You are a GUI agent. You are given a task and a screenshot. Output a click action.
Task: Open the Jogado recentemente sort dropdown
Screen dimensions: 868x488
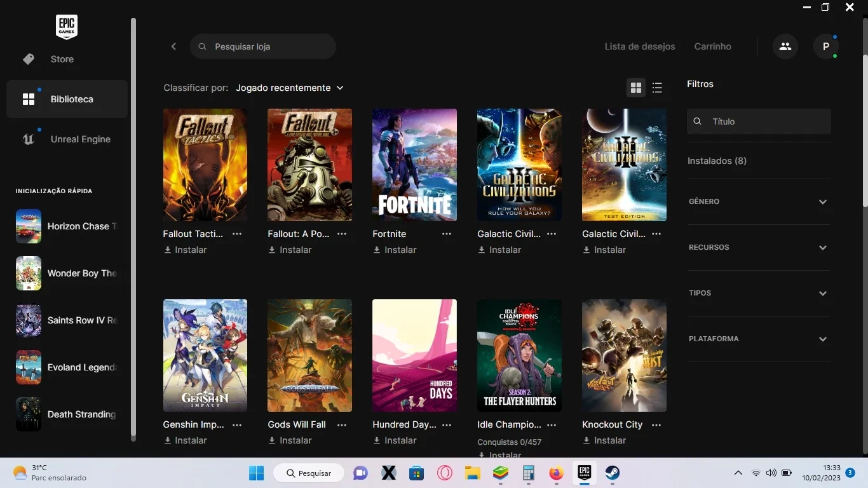point(290,88)
